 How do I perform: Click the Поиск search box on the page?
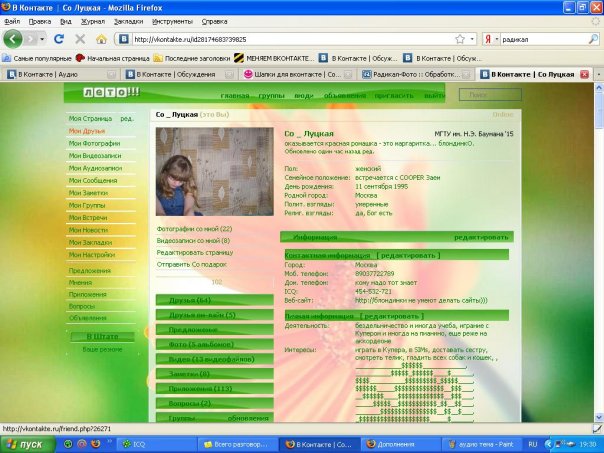(490, 94)
